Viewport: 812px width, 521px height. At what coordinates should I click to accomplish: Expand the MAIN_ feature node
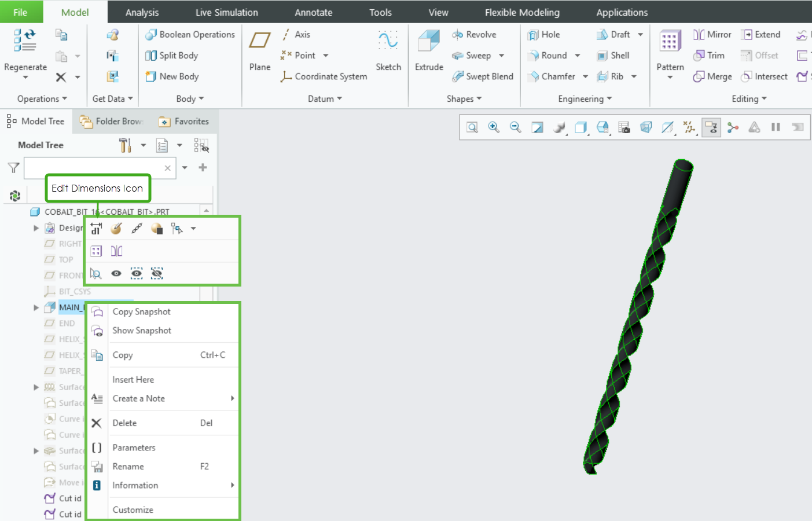tap(36, 307)
